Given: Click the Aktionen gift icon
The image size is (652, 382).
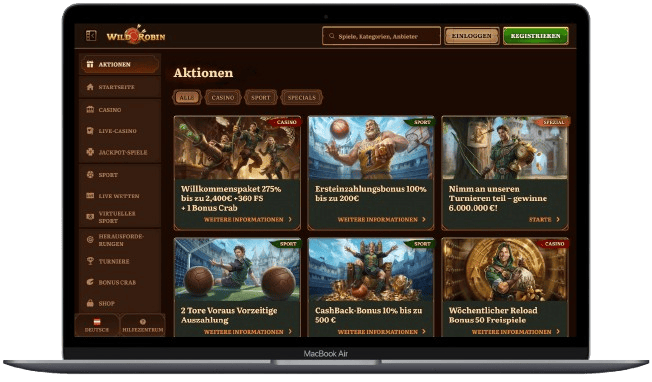Looking at the screenshot, I should point(90,64).
